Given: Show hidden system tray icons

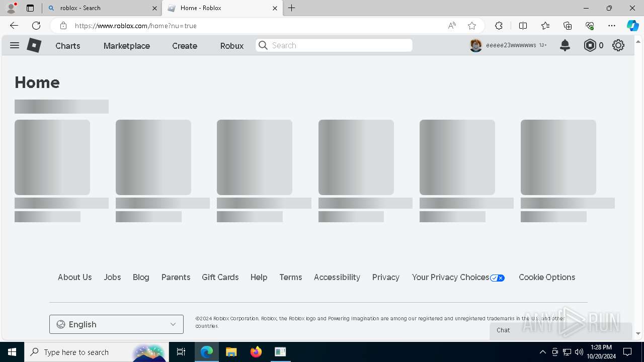Looking at the screenshot, I should (x=542, y=352).
